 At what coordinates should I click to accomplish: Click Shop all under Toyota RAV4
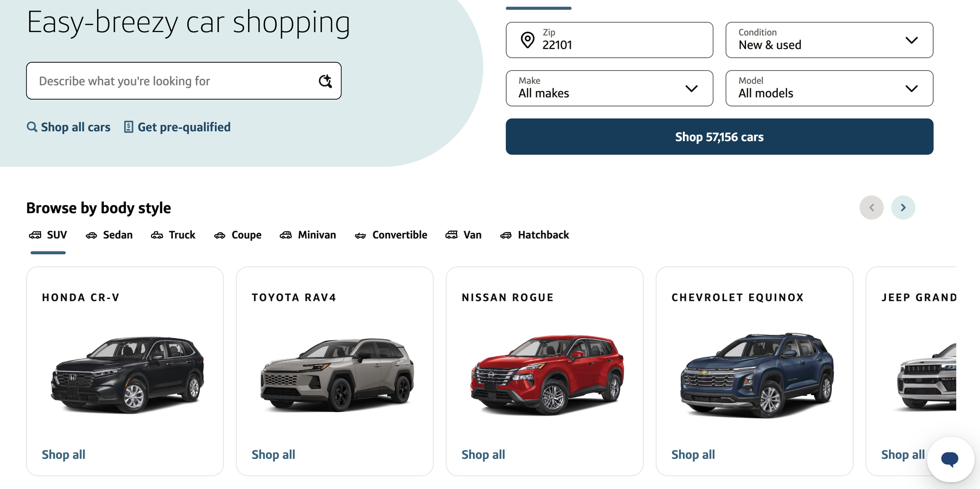[273, 455]
